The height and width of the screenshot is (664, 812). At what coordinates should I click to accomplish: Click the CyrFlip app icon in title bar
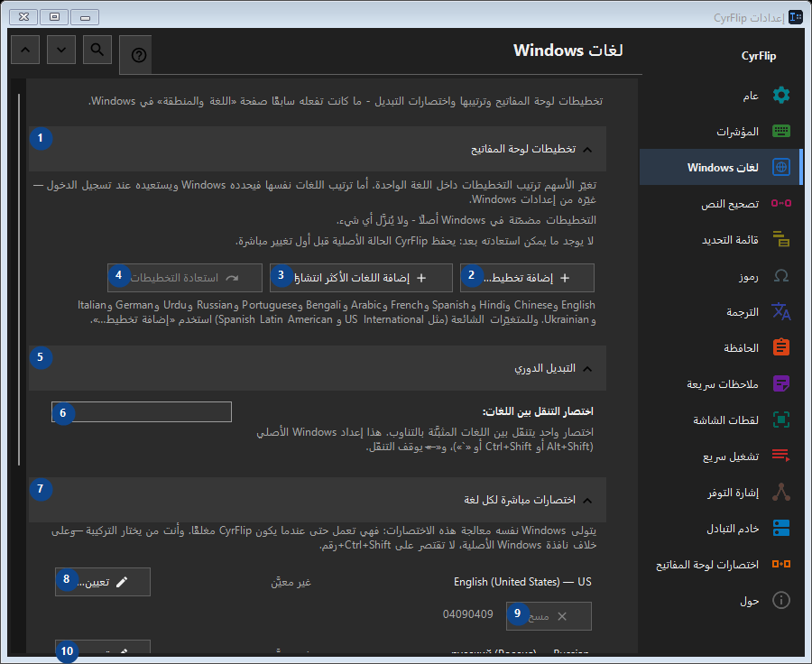[796, 18]
